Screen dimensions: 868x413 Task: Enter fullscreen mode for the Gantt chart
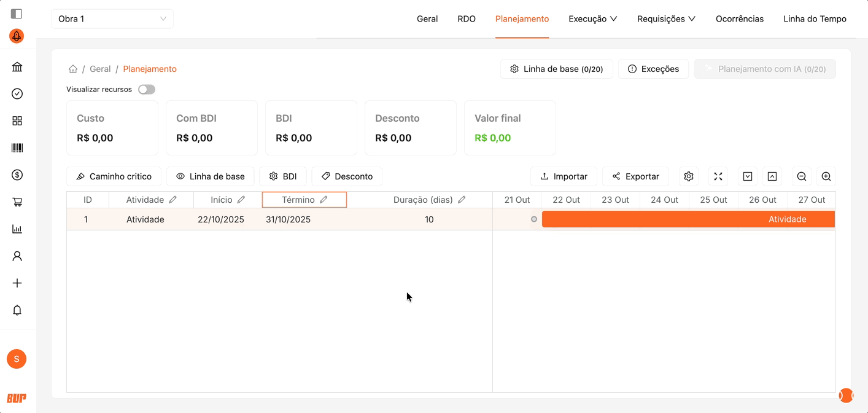click(718, 176)
